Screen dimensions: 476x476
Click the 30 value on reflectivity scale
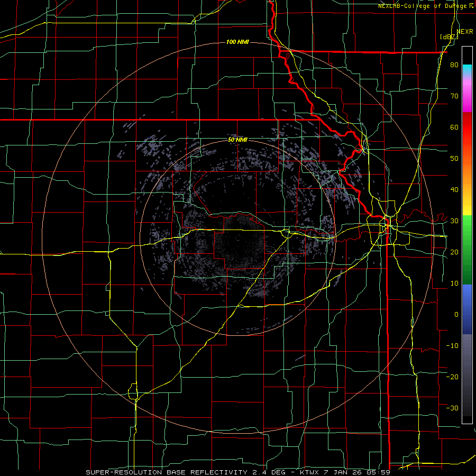454,221
